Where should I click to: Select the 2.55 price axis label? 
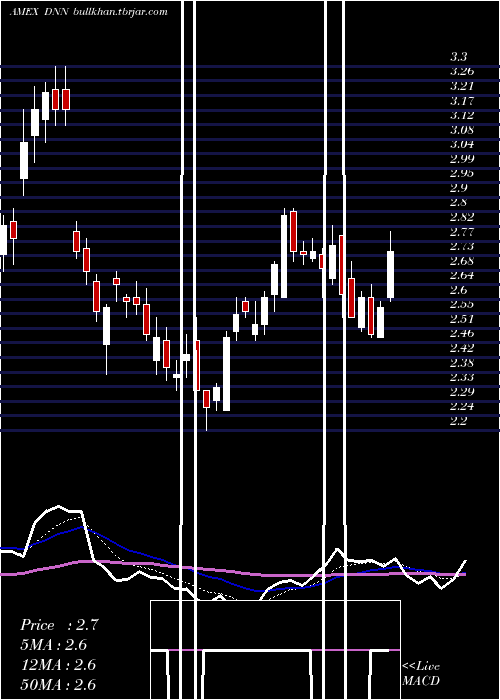(462, 304)
